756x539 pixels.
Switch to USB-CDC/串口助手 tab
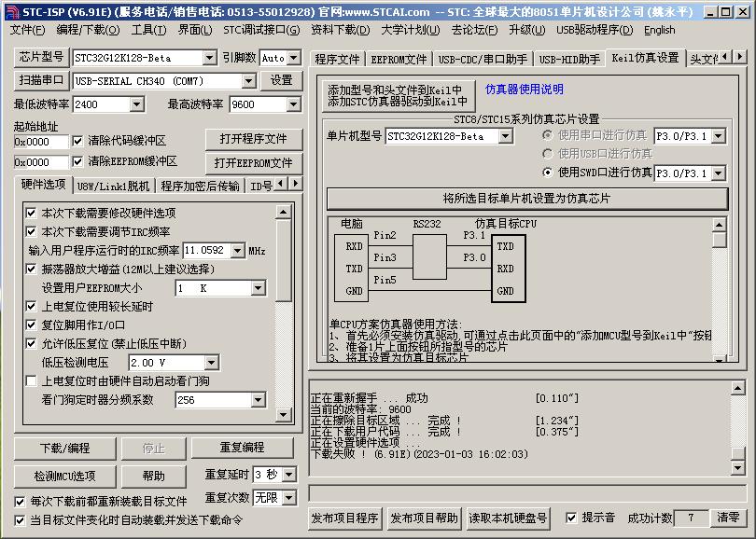[483, 60]
